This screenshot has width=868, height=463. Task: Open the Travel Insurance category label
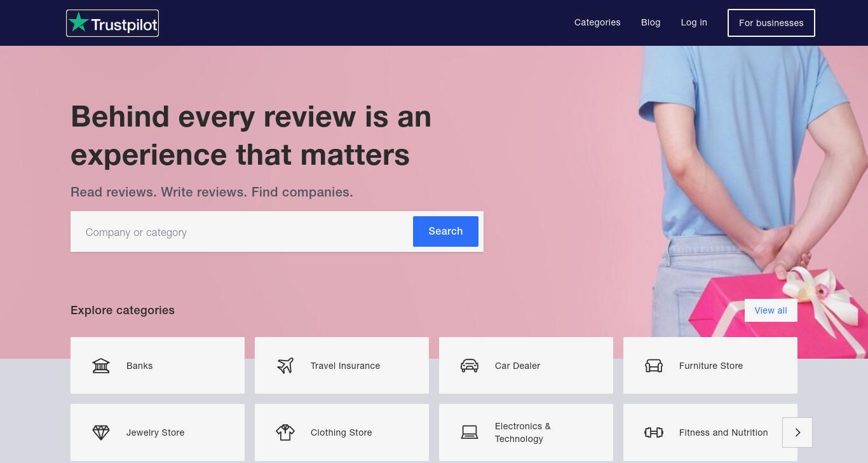click(346, 366)
